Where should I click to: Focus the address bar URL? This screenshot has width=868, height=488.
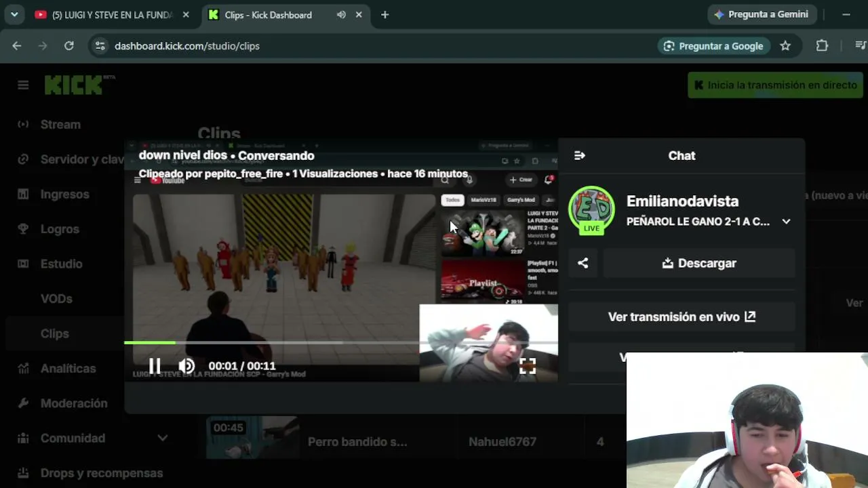click(187, 46)
